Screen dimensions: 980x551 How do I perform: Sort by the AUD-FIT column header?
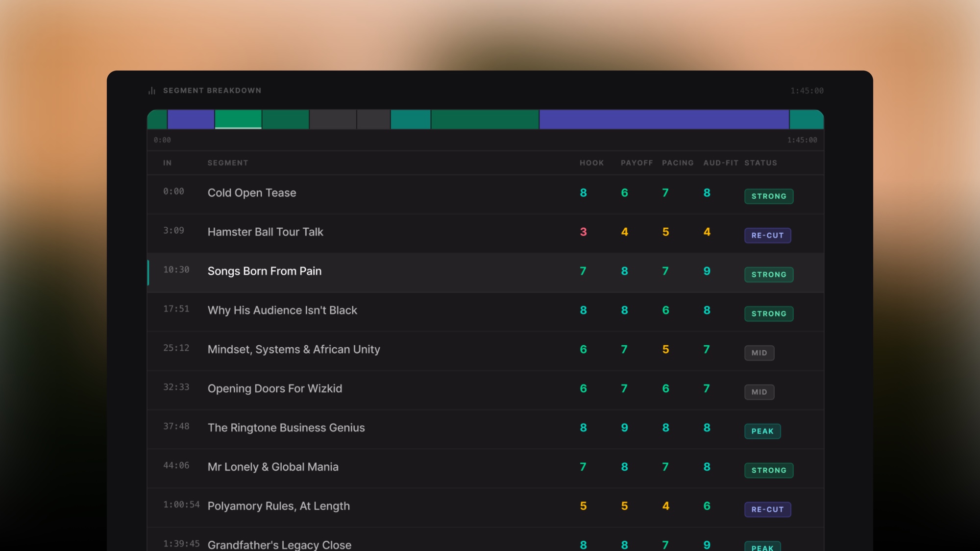(720, 163)
